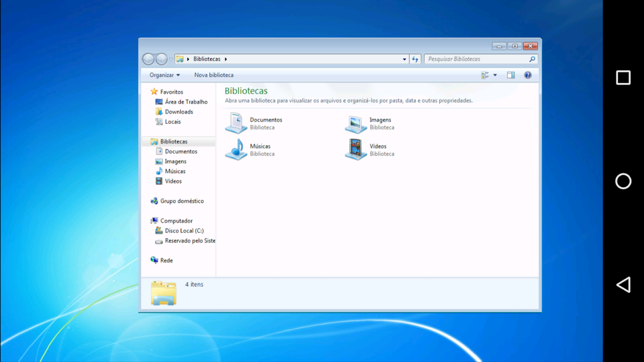Open the Imagens library icon
Image resolution: width=644 pixels, height=362 pixels.
coord(356,123)
